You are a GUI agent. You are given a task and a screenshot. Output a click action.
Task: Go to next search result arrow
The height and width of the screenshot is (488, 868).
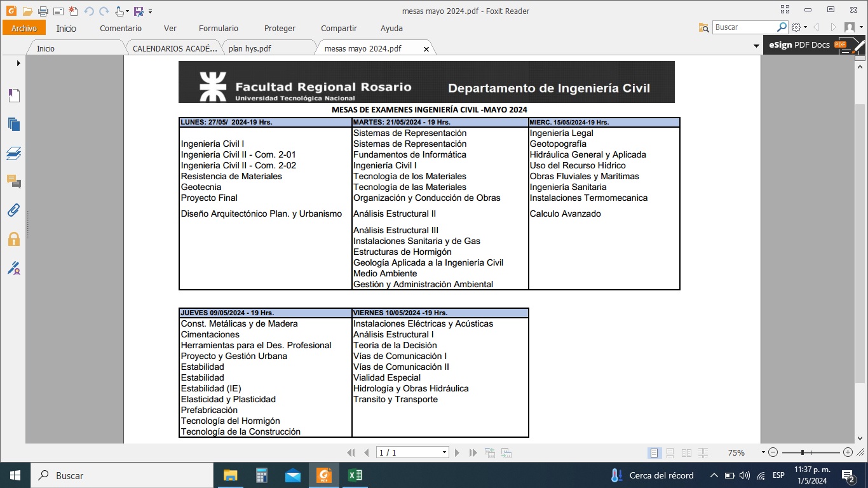(833, 27)
